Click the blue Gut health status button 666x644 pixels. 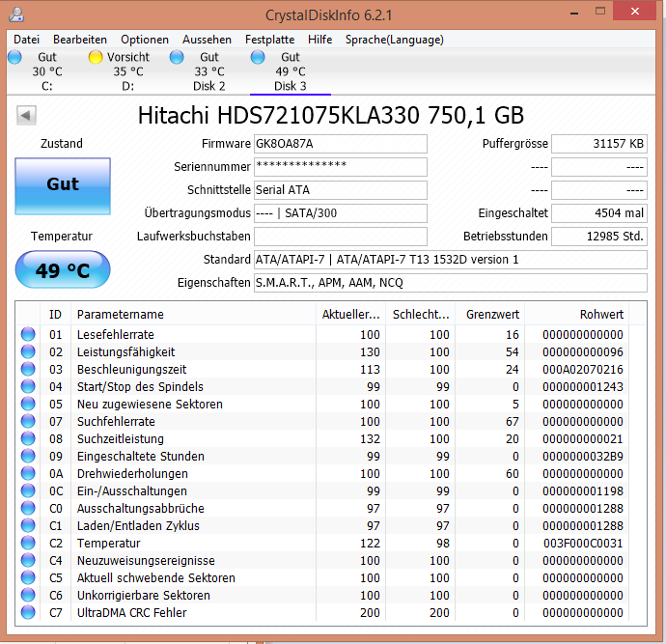pos(63,186)
